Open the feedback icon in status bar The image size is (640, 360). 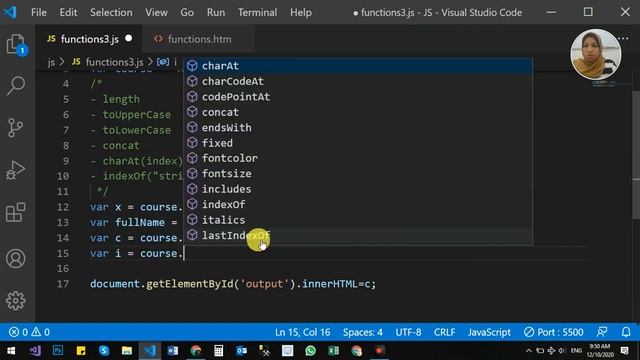(x=602, y=332)
